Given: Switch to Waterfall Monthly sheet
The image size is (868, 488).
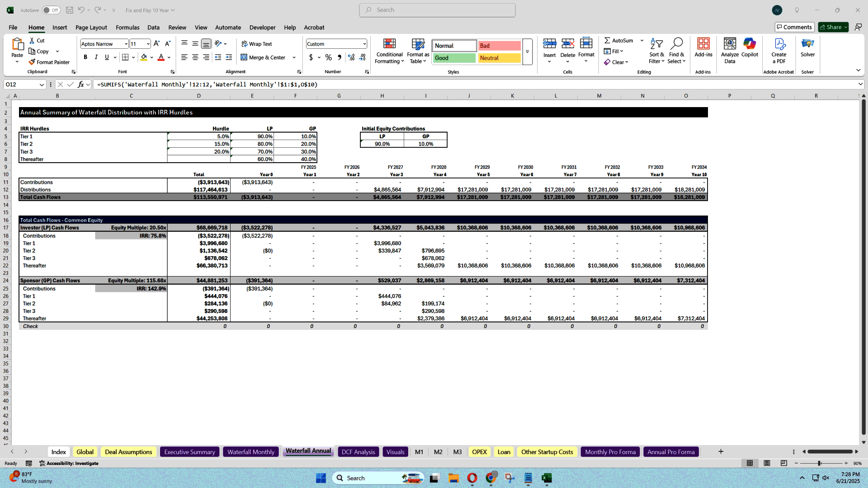Looking at the screenshot, I should [x=251, y=452].
